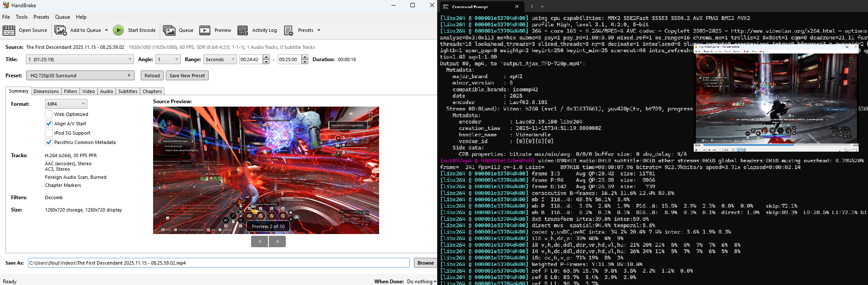Open the Range Seconds dropdown
Screen dimensions: 868x285
coord(220,59)
